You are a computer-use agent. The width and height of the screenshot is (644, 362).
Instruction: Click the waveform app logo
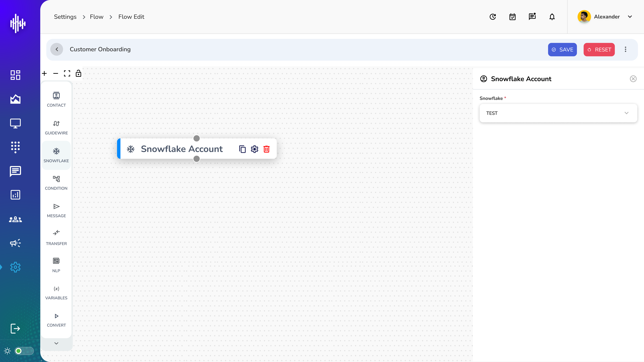(x=18, y=23)
